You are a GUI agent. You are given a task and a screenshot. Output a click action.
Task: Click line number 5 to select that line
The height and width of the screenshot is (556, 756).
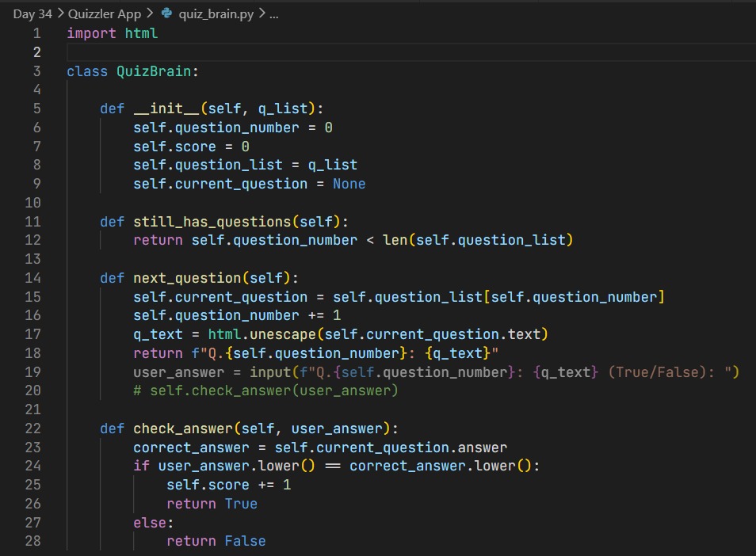coord(36,108)
